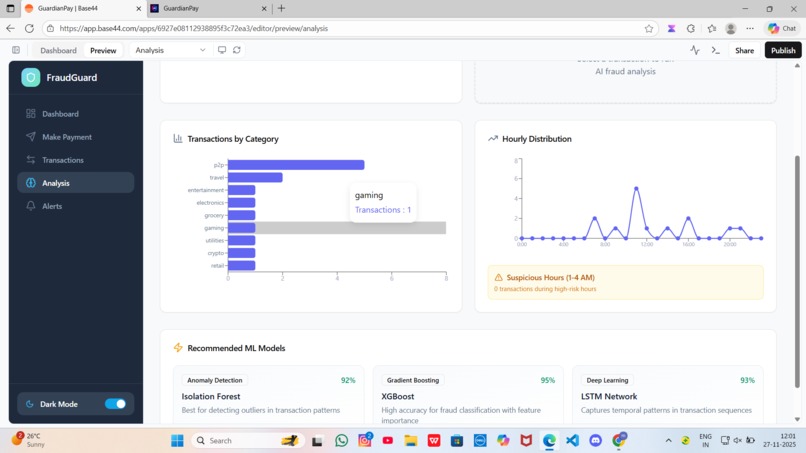This screenshot has height=453, width=806.
Task: Click the Transactions by Category heading
Action: tap(233, 139)
